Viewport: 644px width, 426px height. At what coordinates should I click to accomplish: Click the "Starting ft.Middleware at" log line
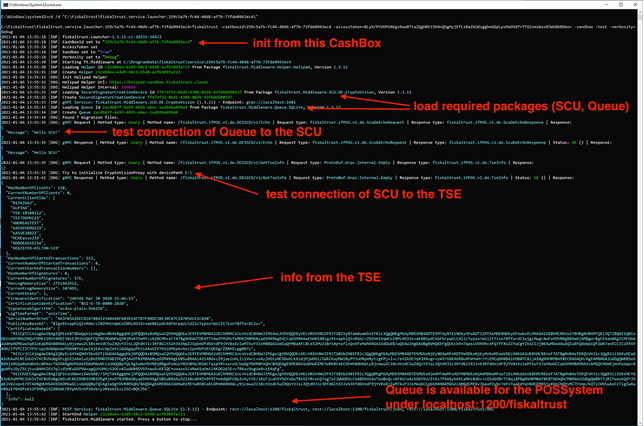[x=146, y=62]
